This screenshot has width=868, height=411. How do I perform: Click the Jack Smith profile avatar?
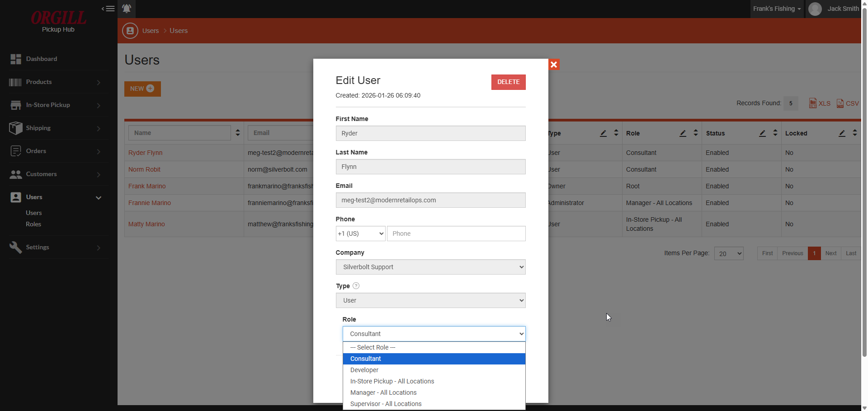click(x=815, y=9)
